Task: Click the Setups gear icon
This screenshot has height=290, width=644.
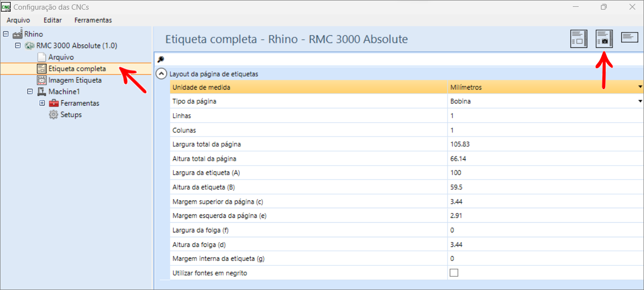Action: 53,115
